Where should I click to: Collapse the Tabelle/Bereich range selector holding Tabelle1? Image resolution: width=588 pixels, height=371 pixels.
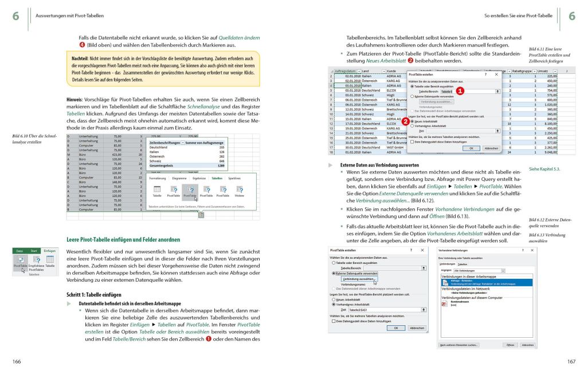click(497, 92)
